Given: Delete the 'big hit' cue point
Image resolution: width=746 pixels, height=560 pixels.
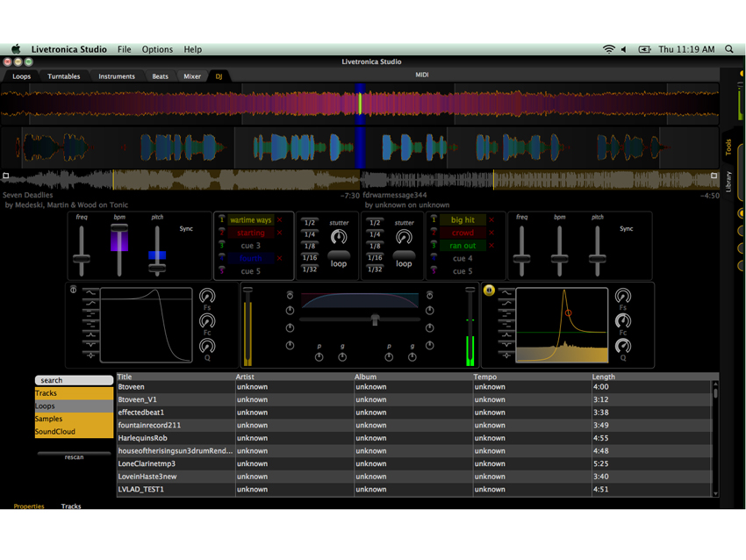Looking at the screenshot, I should [x=491, y=219].
